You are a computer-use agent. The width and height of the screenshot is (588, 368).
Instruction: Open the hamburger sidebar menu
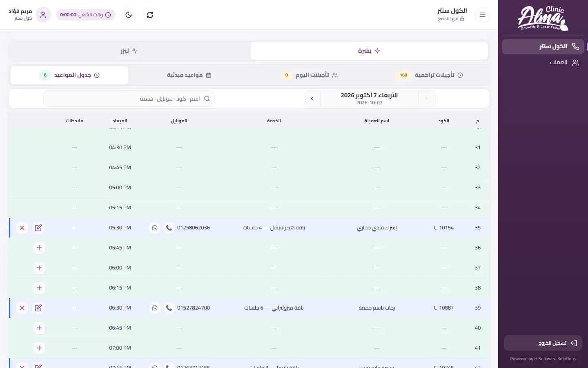click(483, 15)
